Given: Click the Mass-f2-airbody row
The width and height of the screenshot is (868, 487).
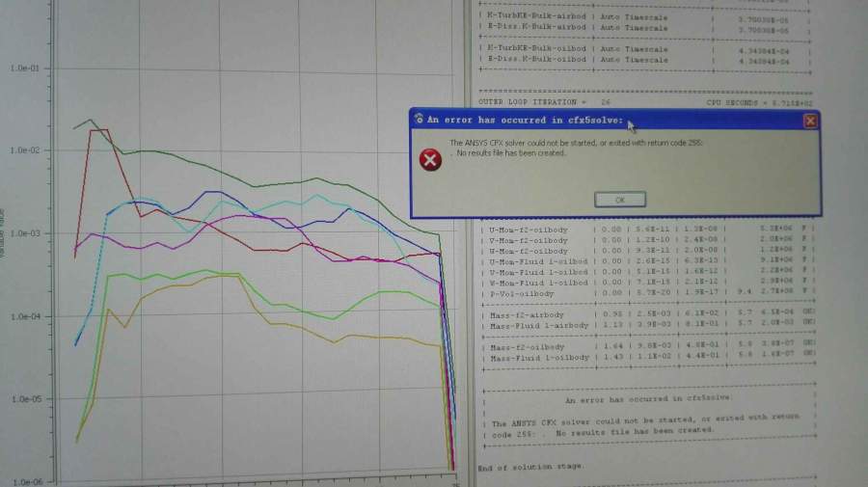Looking at the screenshot, I should point(648,315).
